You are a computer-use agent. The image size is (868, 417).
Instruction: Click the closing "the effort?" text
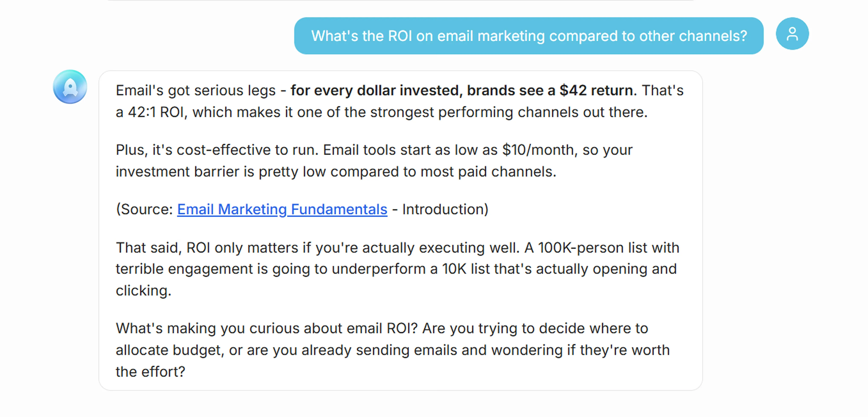(150, 372)
